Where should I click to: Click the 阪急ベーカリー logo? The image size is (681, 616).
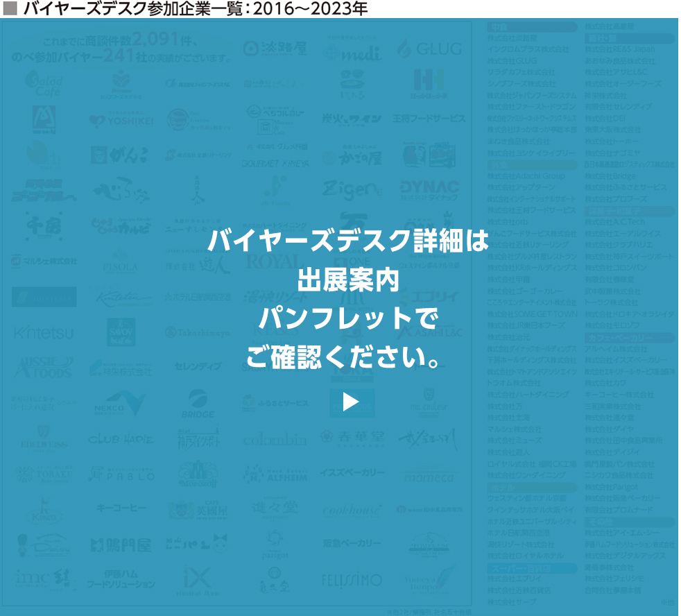[352, 543]
